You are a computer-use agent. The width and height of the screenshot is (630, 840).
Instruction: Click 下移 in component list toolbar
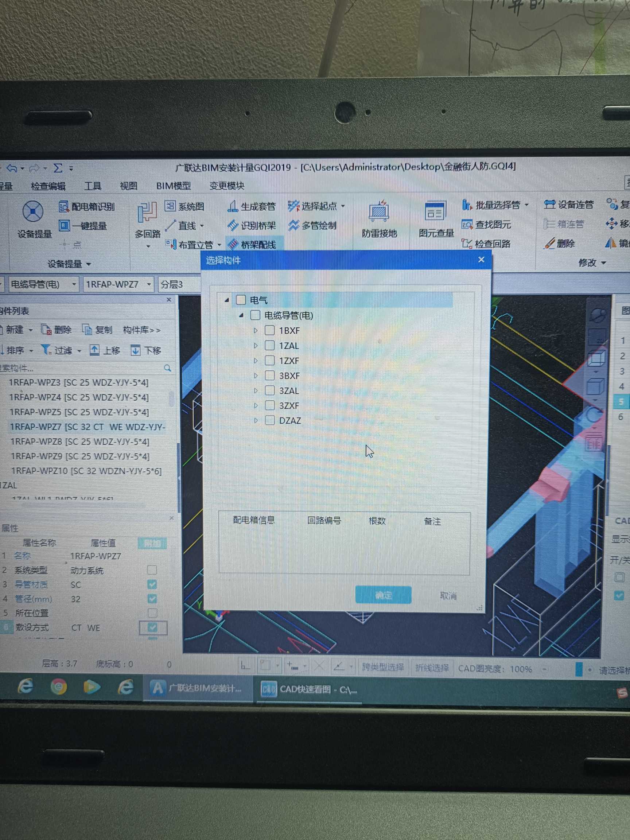click(146, 350)
